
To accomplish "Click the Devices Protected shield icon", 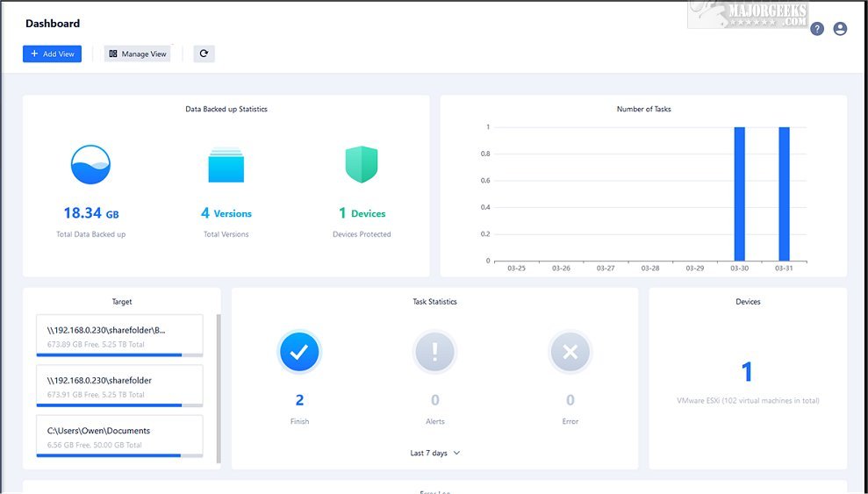I will click(x=361, y=164).
